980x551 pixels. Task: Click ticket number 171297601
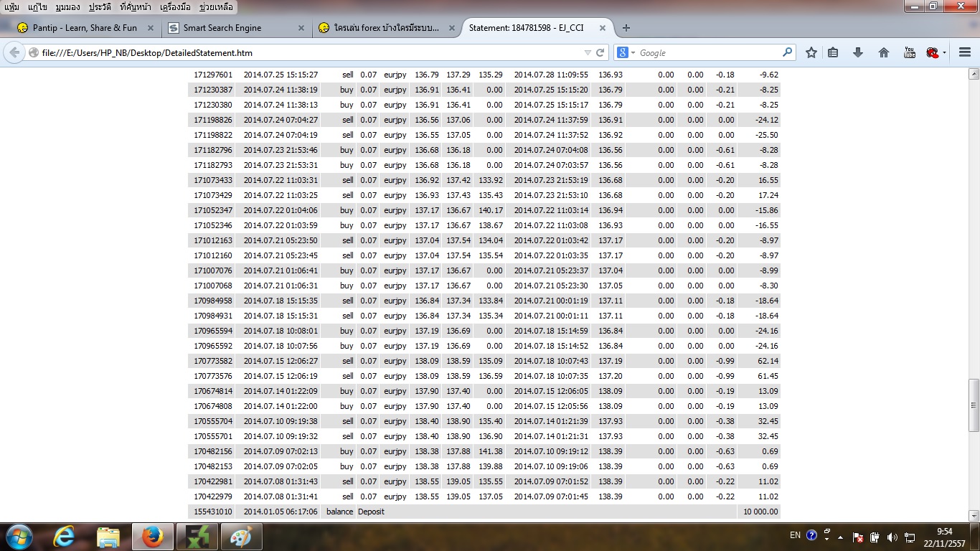tap(213, 75)
